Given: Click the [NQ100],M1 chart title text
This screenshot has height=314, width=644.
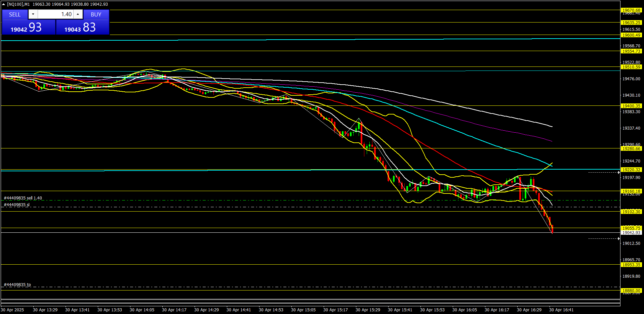Looking at the screenshot, I should point(18,4).
